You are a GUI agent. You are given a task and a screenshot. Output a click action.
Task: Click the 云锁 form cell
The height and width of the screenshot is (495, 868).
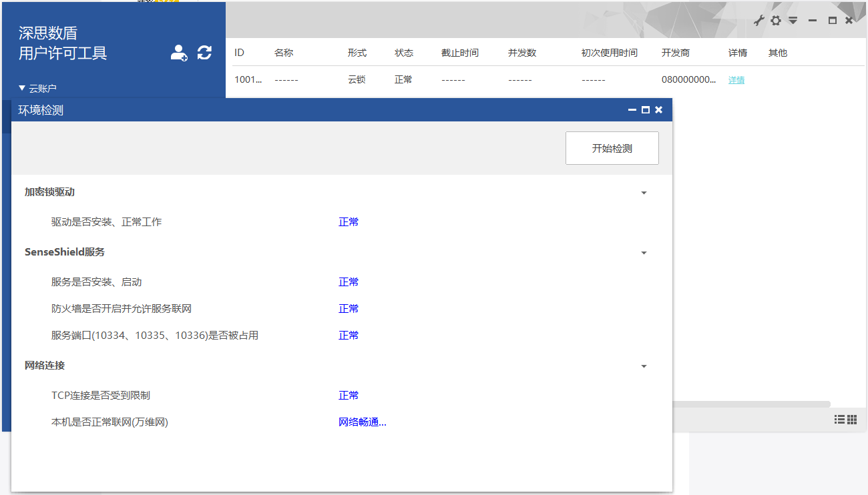[x=357, y=79]
